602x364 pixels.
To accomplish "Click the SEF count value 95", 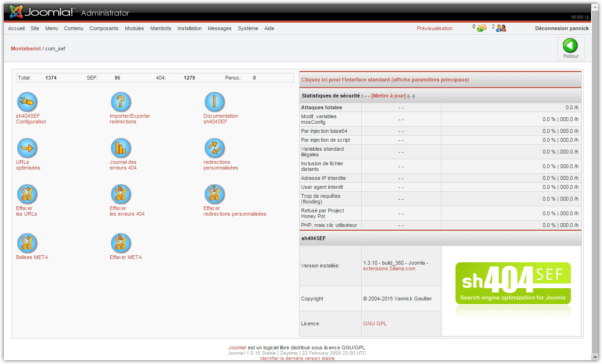I will tap(117, 78).
